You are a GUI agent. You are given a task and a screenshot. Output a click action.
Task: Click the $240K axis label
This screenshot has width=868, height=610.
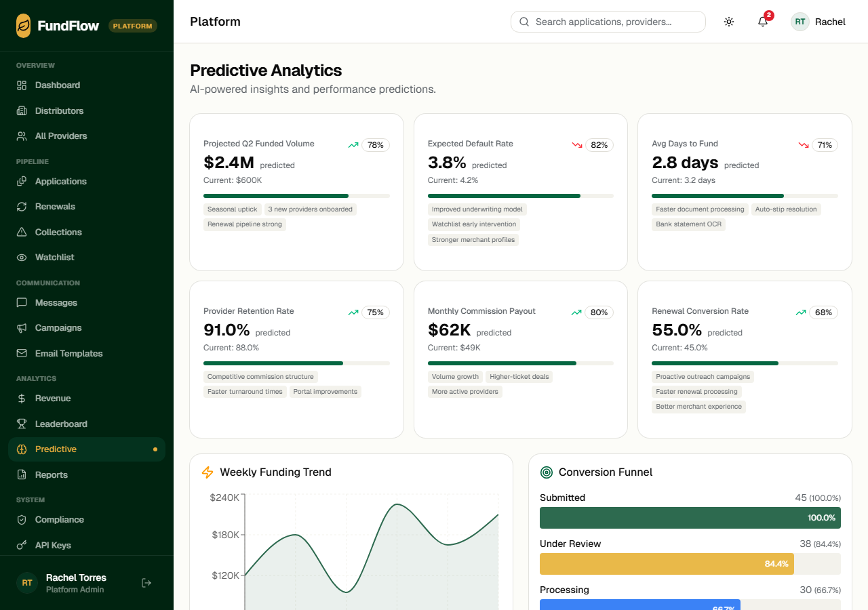tap(224, 497)
